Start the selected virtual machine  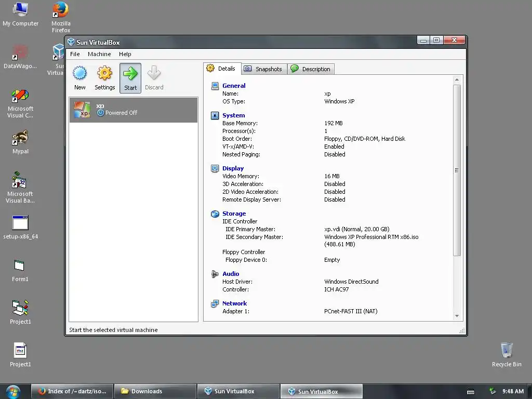[130, 78]
